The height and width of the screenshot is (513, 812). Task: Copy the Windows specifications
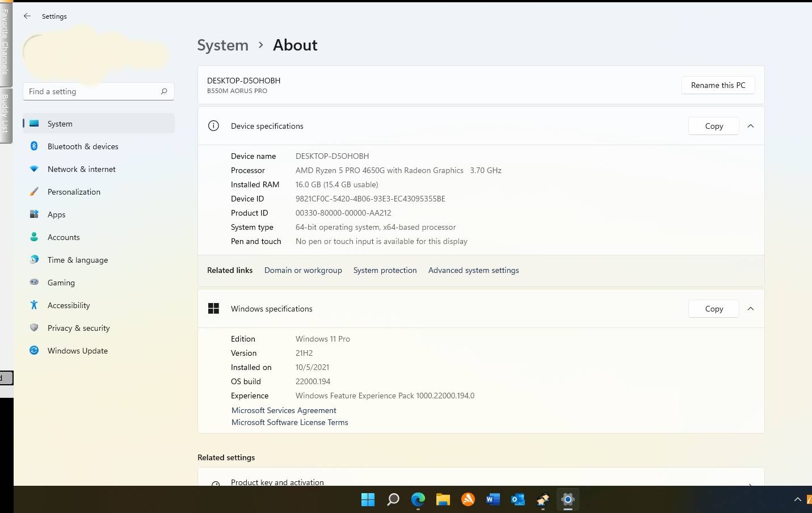[x=714, y=309]
